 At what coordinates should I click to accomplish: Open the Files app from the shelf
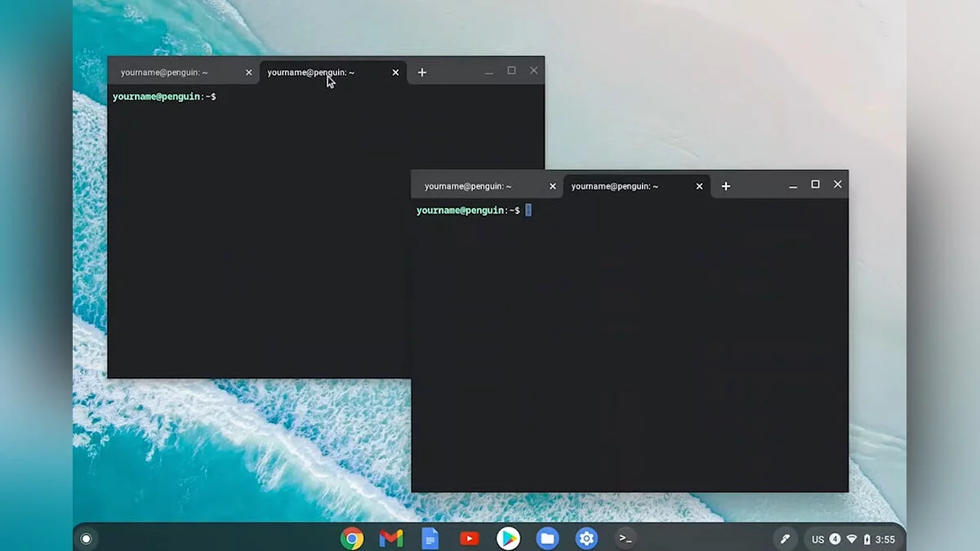point(547,539)
